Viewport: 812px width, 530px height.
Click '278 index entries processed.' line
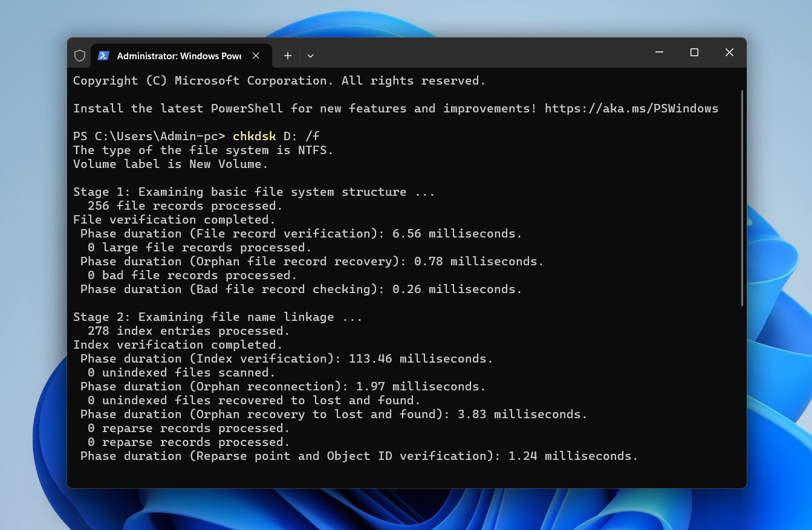tap(189, 331)
